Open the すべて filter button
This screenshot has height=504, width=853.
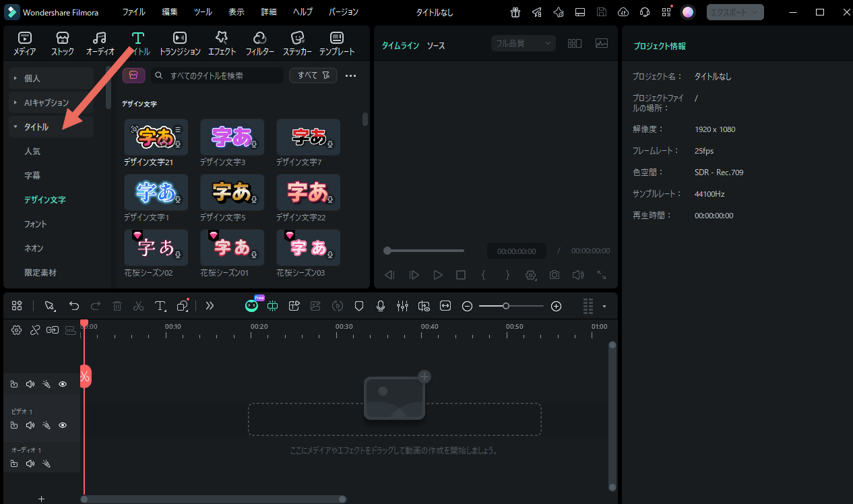click(x=313, y=75)
